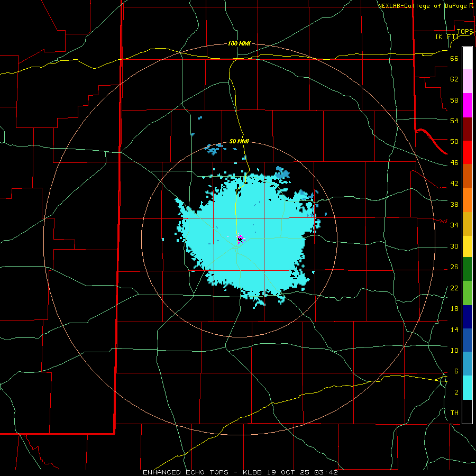Viewport: 476px width, 476px height.
Task: Click the navy 22 kft legend swatch
Action: point(467,317)
